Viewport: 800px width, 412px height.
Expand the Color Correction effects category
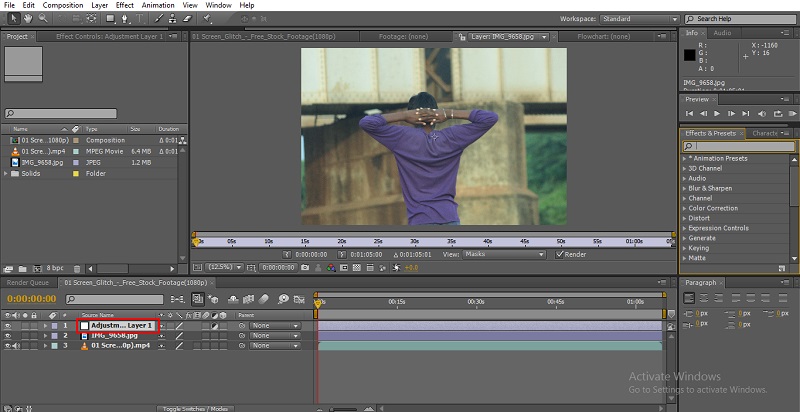(x=685, y=208)
